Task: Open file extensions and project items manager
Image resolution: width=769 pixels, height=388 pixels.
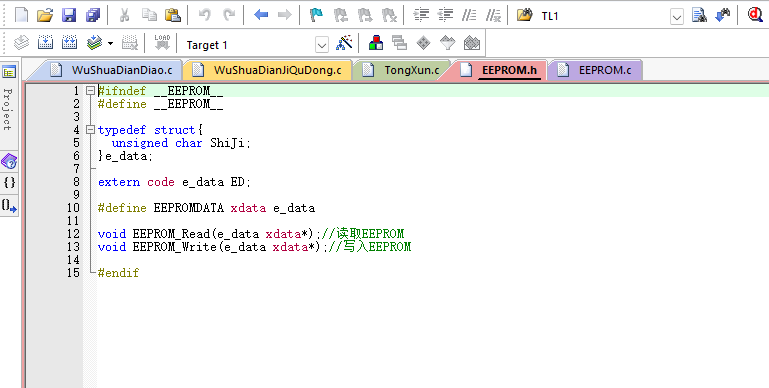Action: click(376, 43)
